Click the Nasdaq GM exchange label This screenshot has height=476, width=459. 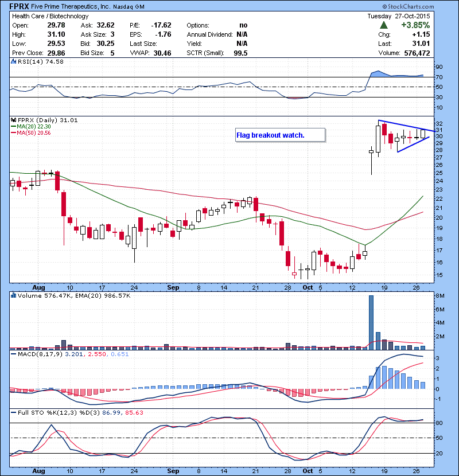point(129,7)
